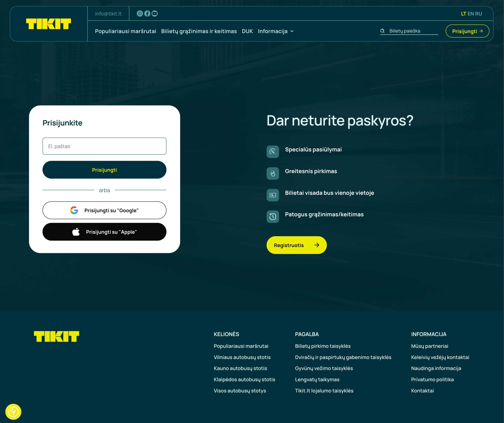Click the Patogus grąžinimas/keitimas text
This screenshot has height=423, width=504.
324,214
